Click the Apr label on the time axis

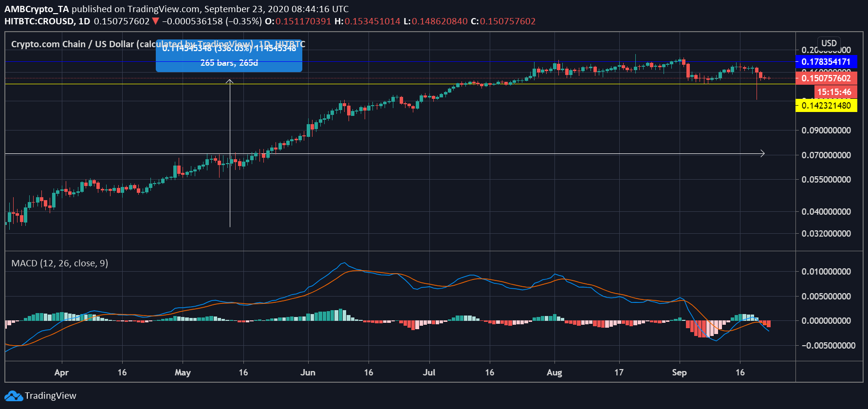coord(61,372)
